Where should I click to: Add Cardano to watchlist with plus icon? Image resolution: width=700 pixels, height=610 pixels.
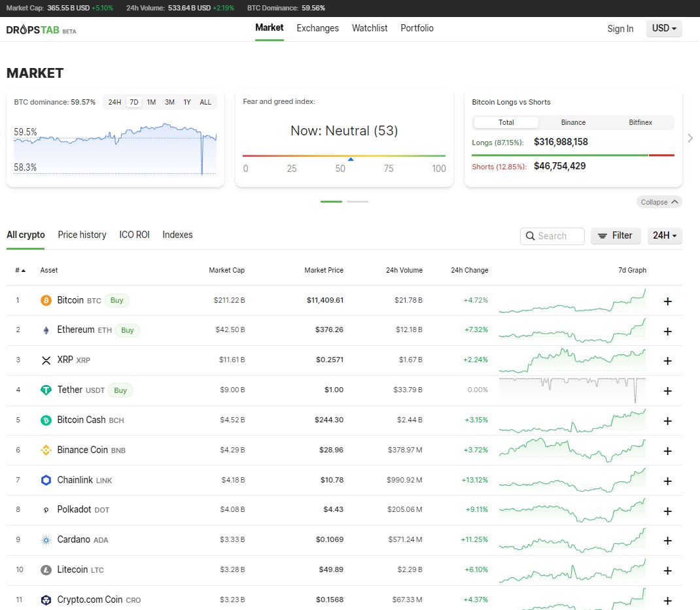pos(667,541)
